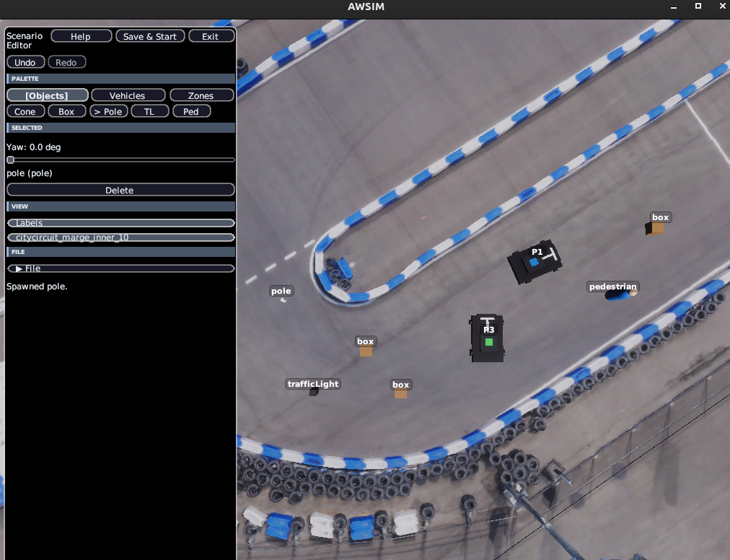This screenshot has height=560, width=730.
Task: Select the pole object in the scene
Action: (x=283, y=300)
